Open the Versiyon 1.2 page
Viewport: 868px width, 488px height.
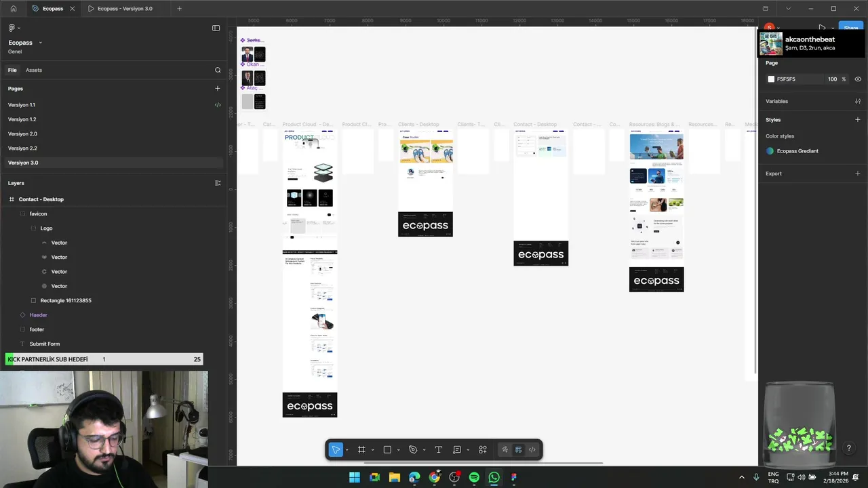(x=22, y=119)
